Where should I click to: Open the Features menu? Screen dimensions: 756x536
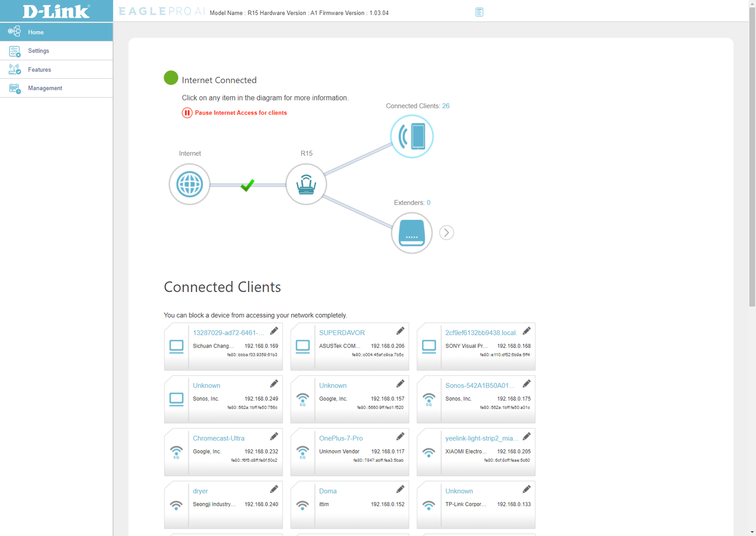[x=56, y=69]
